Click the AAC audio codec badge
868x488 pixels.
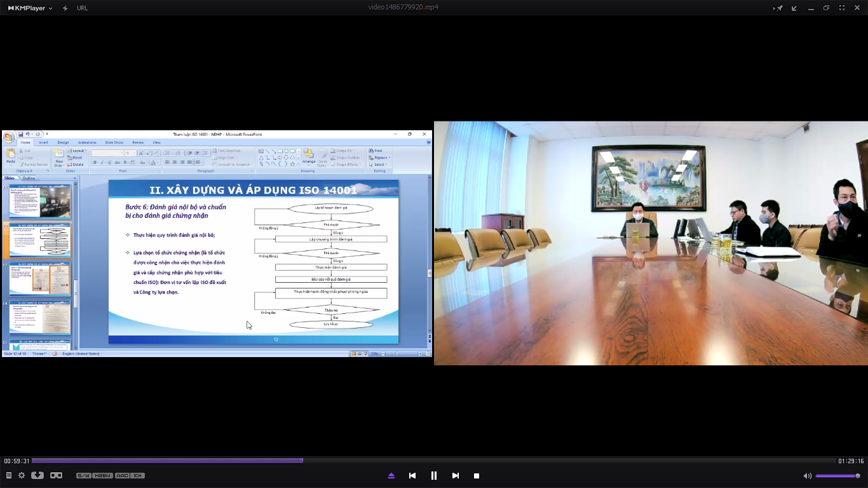pos(123,475)
